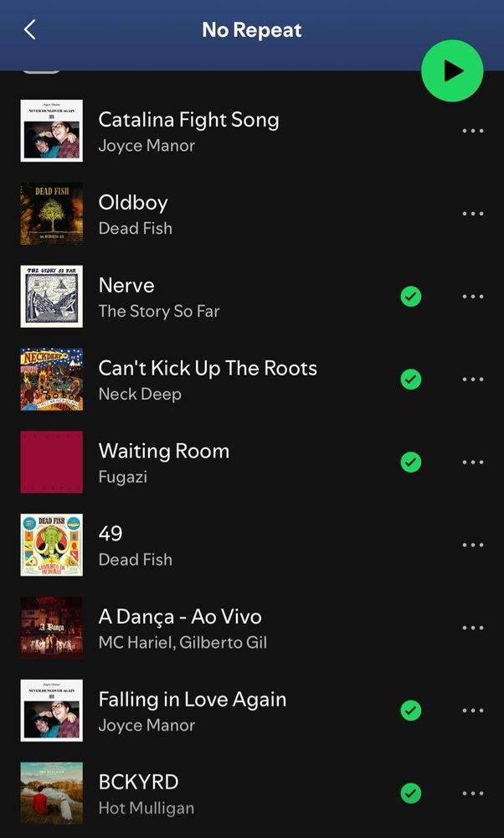Unsave Falling in Love Again via green checkmark

pyautogui.click(x=410, y=711)
